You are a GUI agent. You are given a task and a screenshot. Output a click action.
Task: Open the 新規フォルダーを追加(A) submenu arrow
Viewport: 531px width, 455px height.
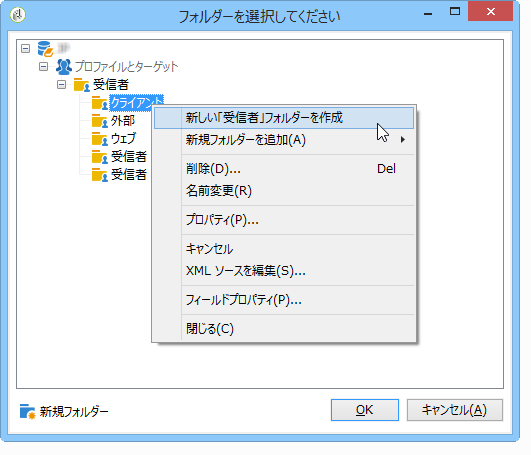coord(403,139)
